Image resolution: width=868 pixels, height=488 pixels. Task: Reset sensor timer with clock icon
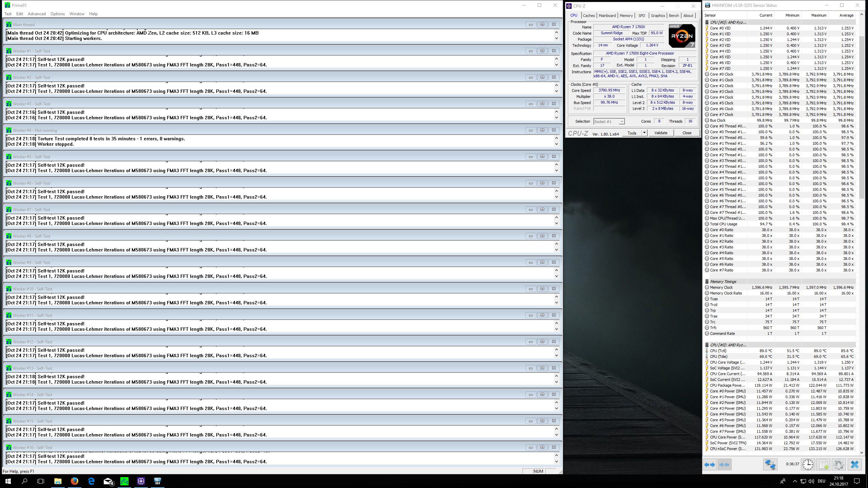(808, 465)
